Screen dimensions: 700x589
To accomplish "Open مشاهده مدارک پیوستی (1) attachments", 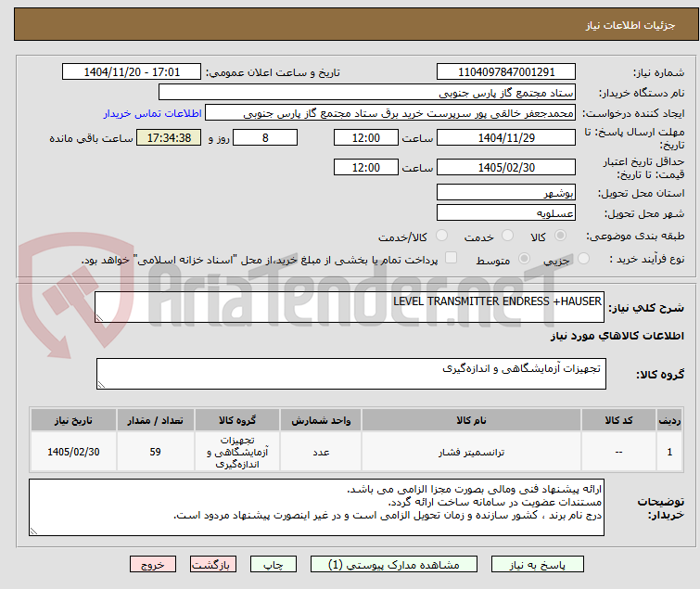I will pyautogui.click(x=394, y=565).
